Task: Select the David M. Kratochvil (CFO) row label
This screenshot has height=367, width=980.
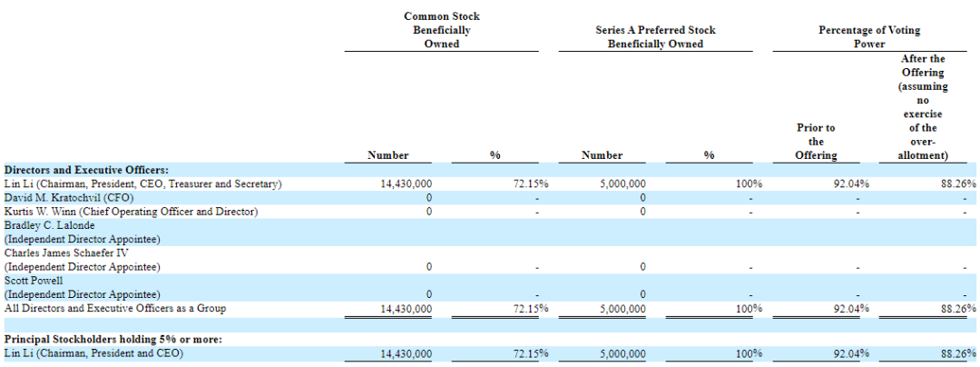Action: 68,197
